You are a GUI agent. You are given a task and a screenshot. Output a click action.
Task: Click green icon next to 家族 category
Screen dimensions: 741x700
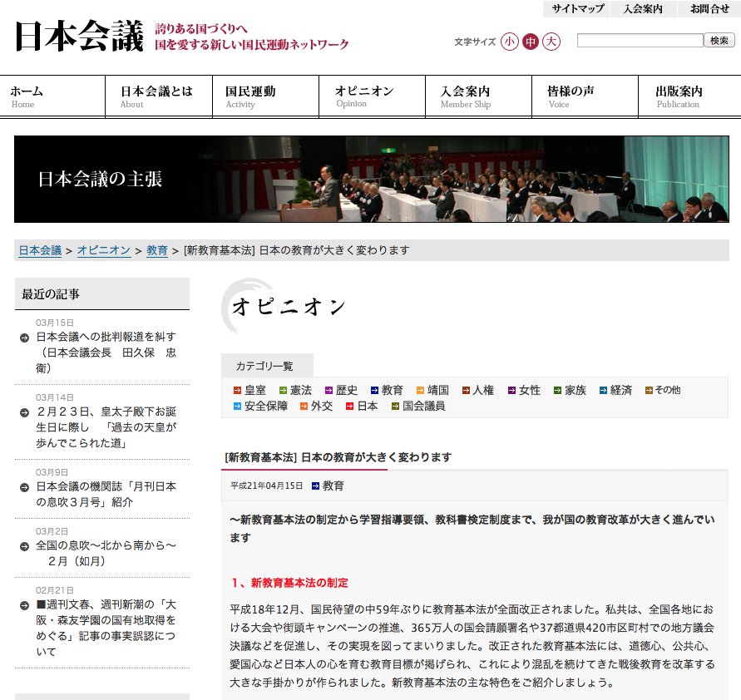[558, 390]
